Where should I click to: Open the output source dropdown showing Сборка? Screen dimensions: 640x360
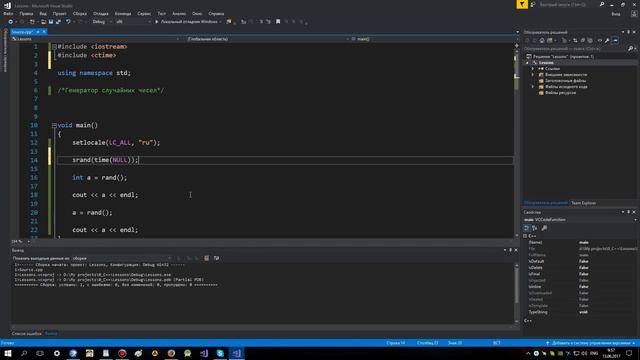pyautogui.click(x=122, y=258)
